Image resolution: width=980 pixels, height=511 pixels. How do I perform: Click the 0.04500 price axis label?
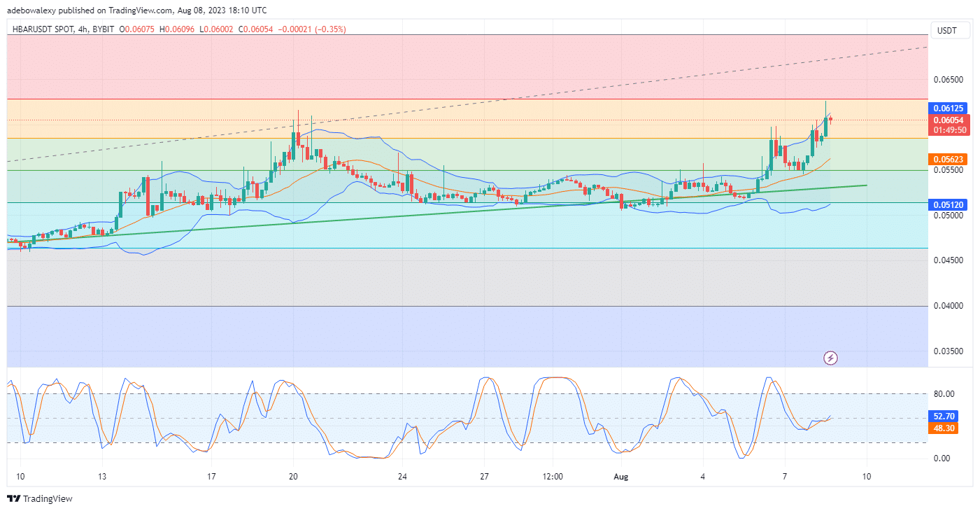[948, 260]
